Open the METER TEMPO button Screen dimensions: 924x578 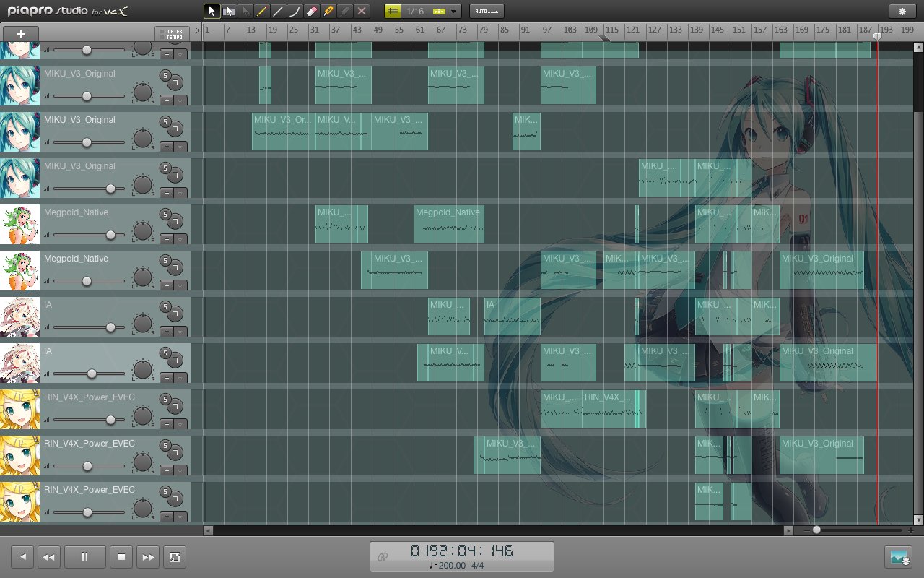pyautogui.click(x=173, y=34)
